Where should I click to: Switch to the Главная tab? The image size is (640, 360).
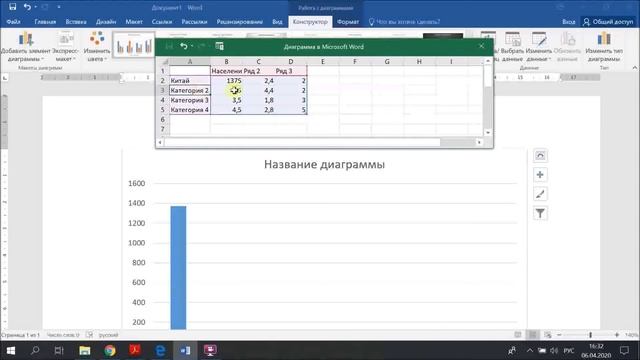point(45,22)
